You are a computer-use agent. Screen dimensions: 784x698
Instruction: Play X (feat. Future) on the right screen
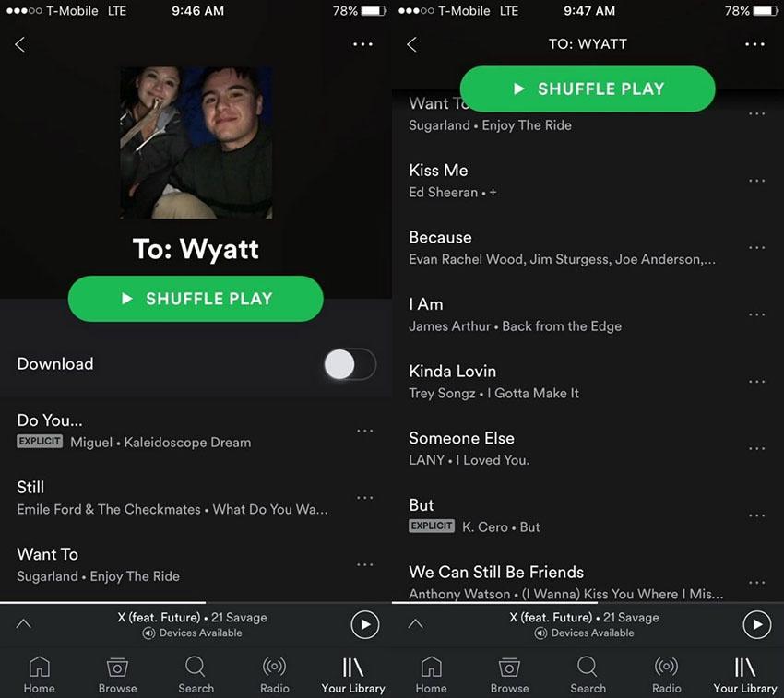[756, 624]
